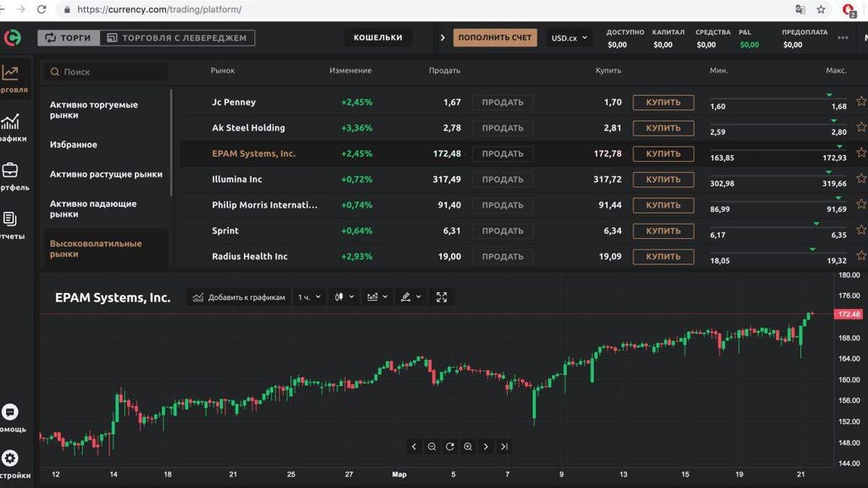868x488 pixels.
Task: Click Купить for Radius Health Inc
Action: coord(663,256)
